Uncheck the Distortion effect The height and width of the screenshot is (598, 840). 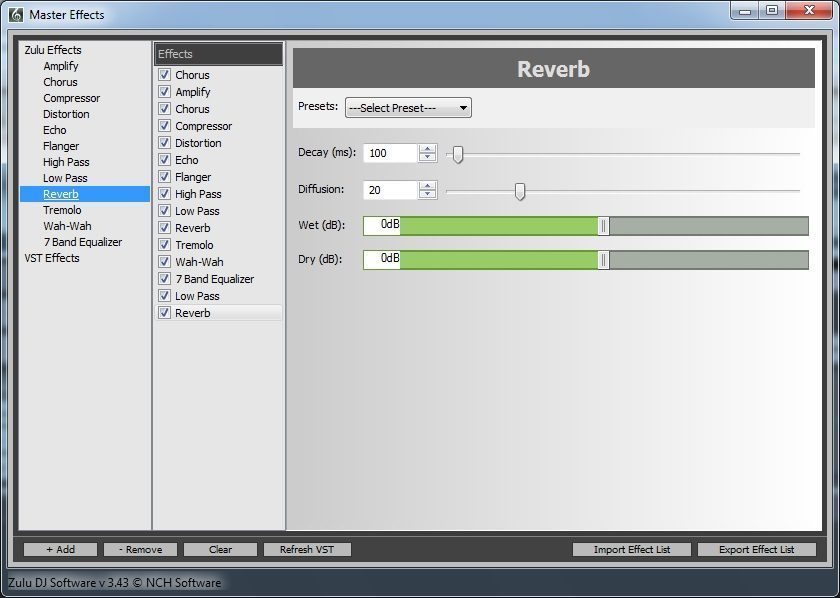pos(164,142)
